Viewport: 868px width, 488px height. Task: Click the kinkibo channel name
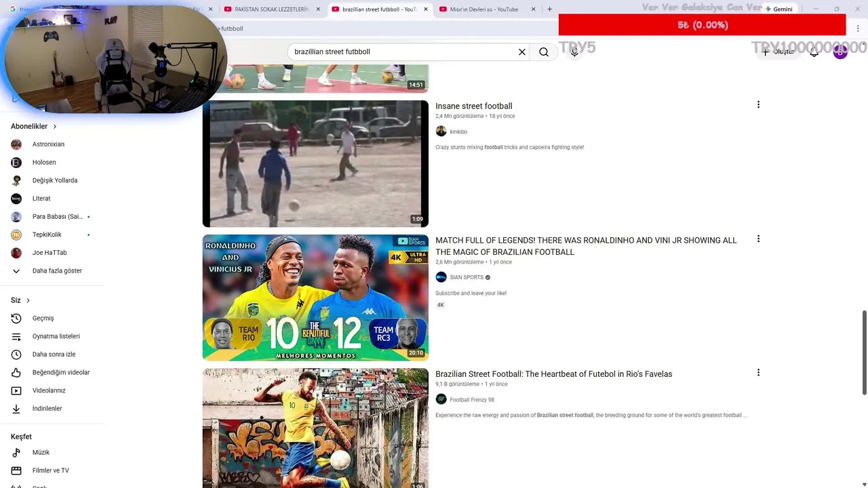pos(458,131)
